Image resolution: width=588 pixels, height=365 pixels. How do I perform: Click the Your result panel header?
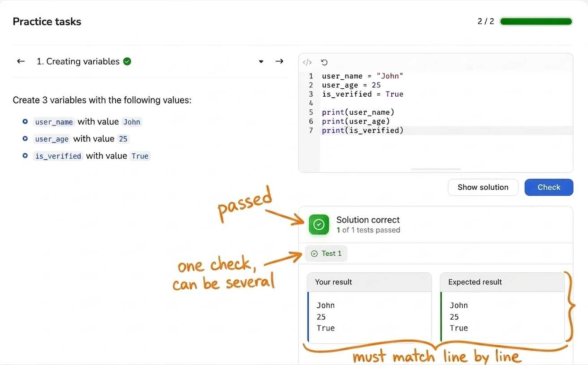[369, 282]
